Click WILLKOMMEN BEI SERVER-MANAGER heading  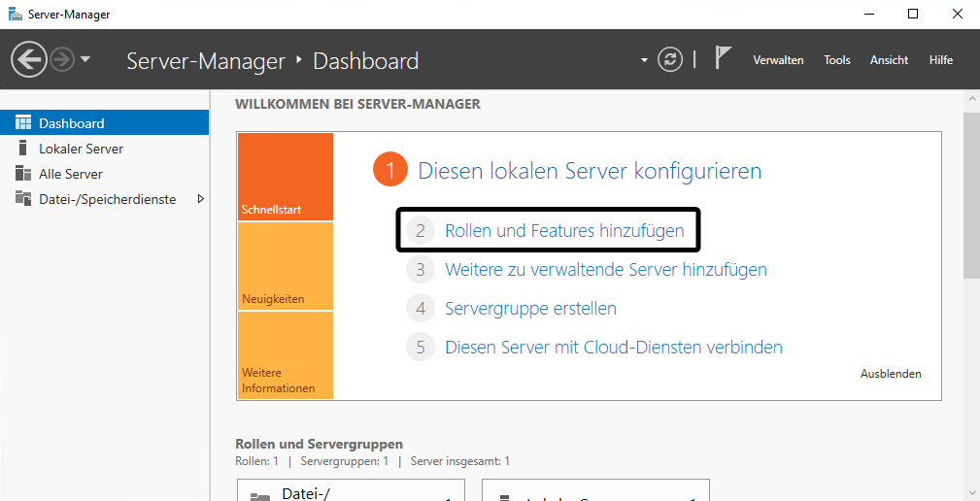357,104
